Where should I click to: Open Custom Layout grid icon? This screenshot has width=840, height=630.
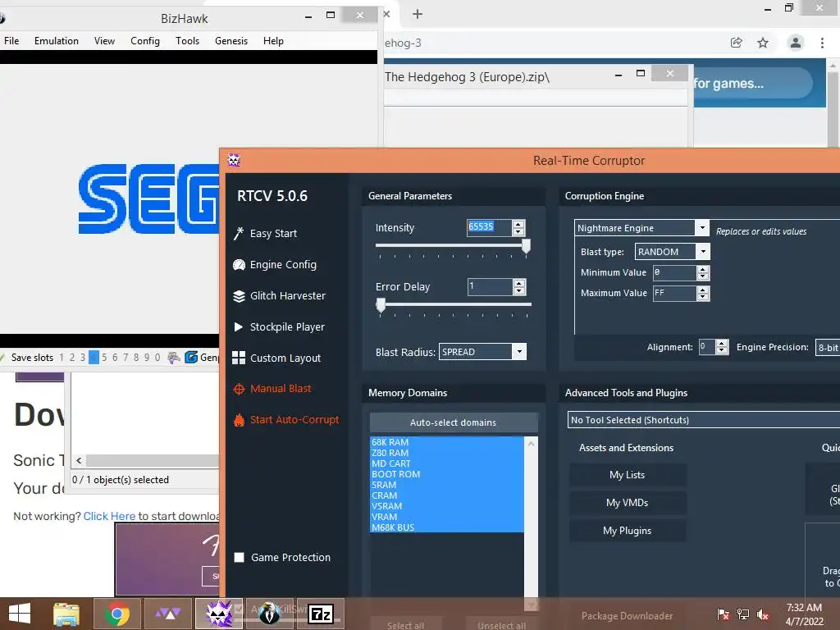pos(239,358)
